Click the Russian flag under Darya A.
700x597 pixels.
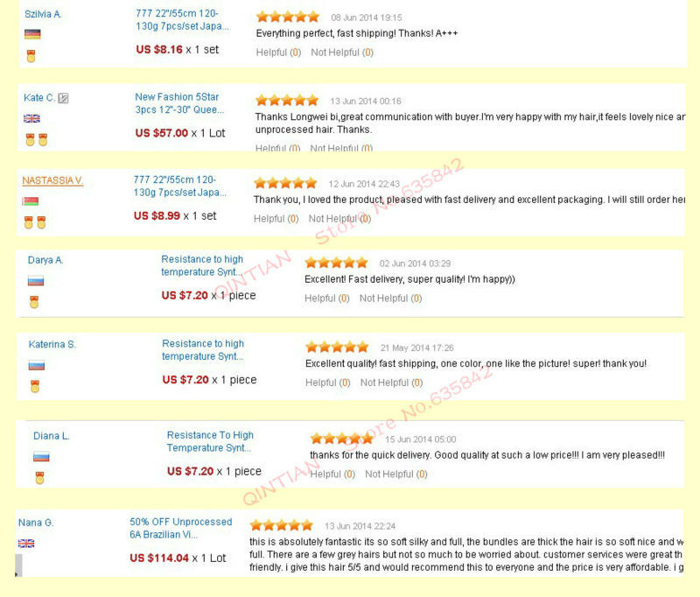(36, 281)
